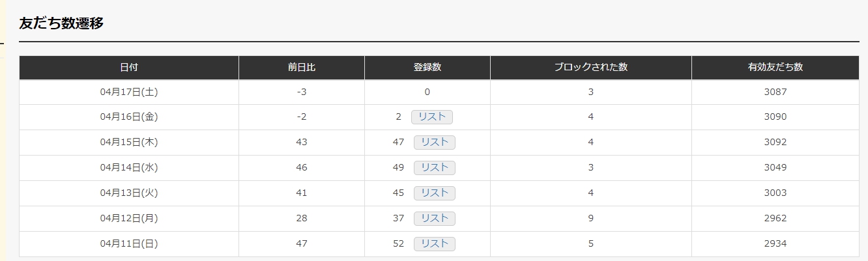Select the 04月11日(日) date cell

point(129,244)
